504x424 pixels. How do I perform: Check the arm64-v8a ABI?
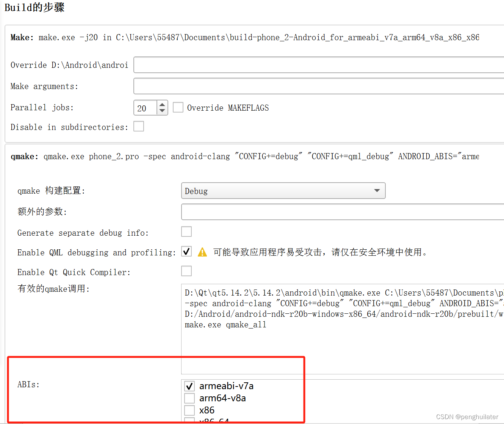click(189, 398)
